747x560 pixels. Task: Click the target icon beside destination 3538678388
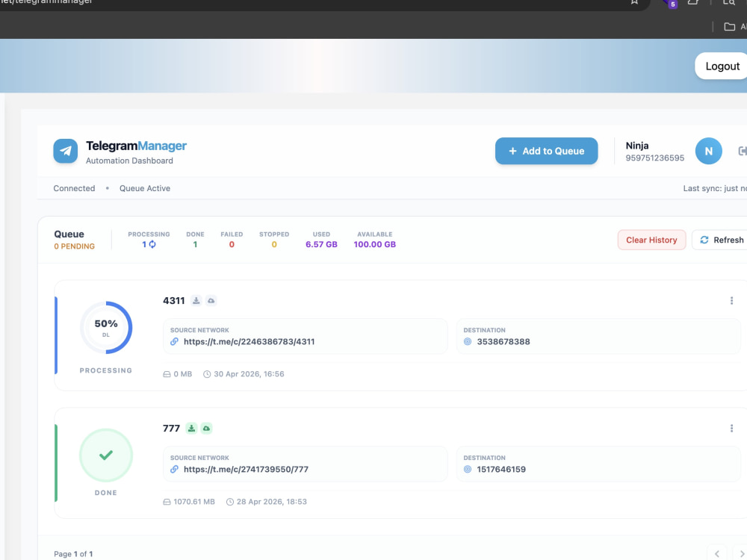[x=468, y=341]
